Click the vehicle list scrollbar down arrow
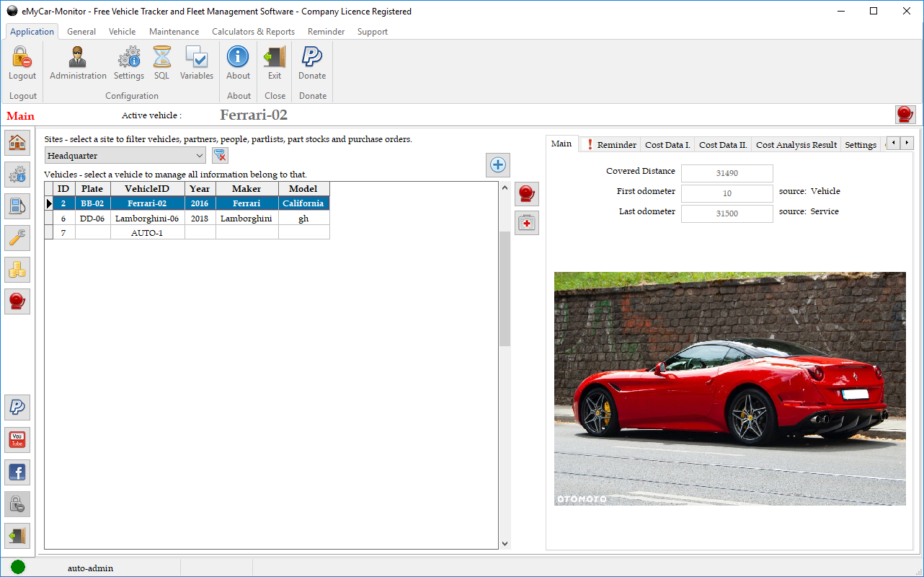Viewport: 924px width, 577px height. point(505,544)
